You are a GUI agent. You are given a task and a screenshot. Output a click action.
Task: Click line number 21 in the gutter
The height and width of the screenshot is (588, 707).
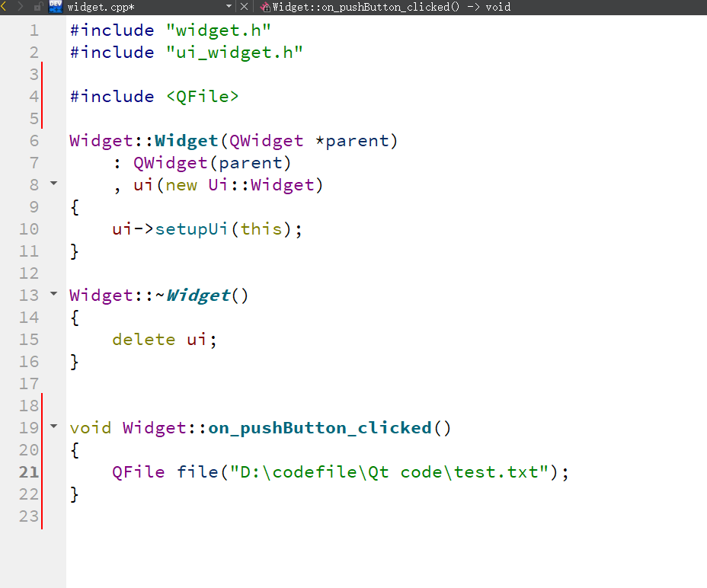click(29, 472)
